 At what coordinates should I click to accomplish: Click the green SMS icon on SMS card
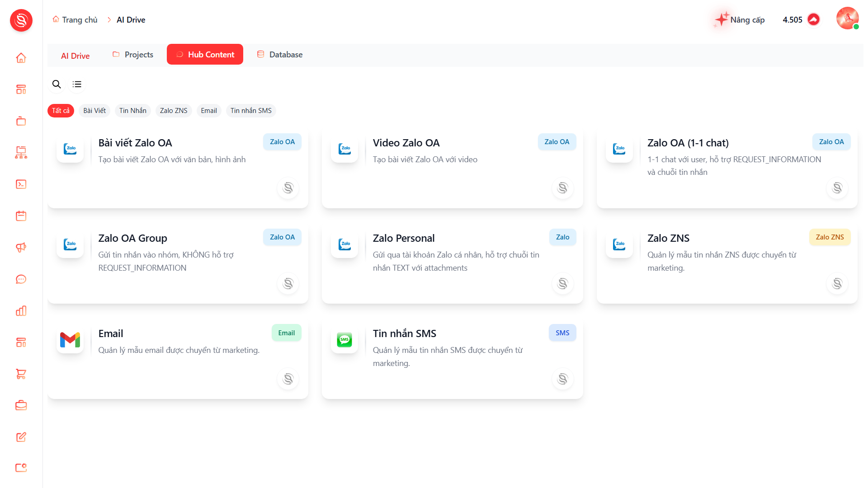(344, 340)
